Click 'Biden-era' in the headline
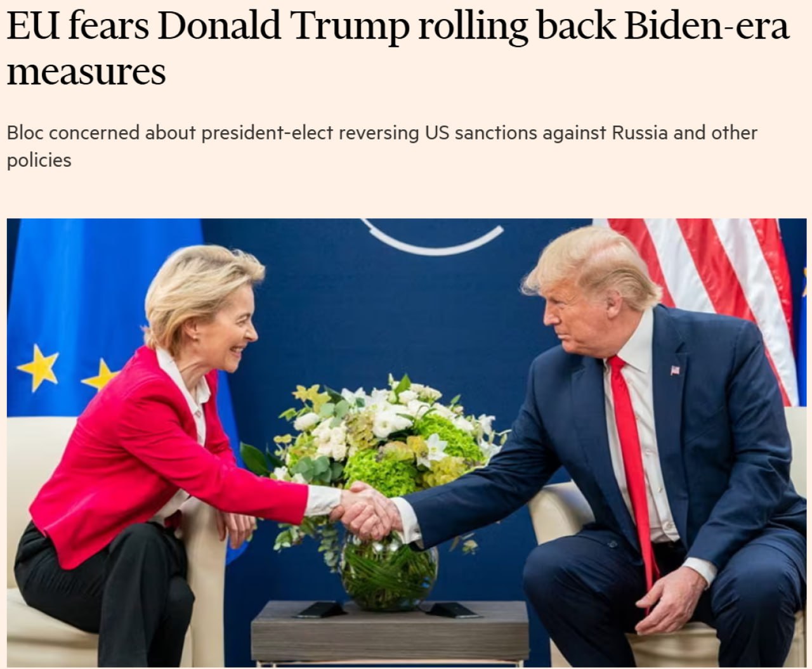The height and width of the screenshot is (669, 812). point(707,25)
